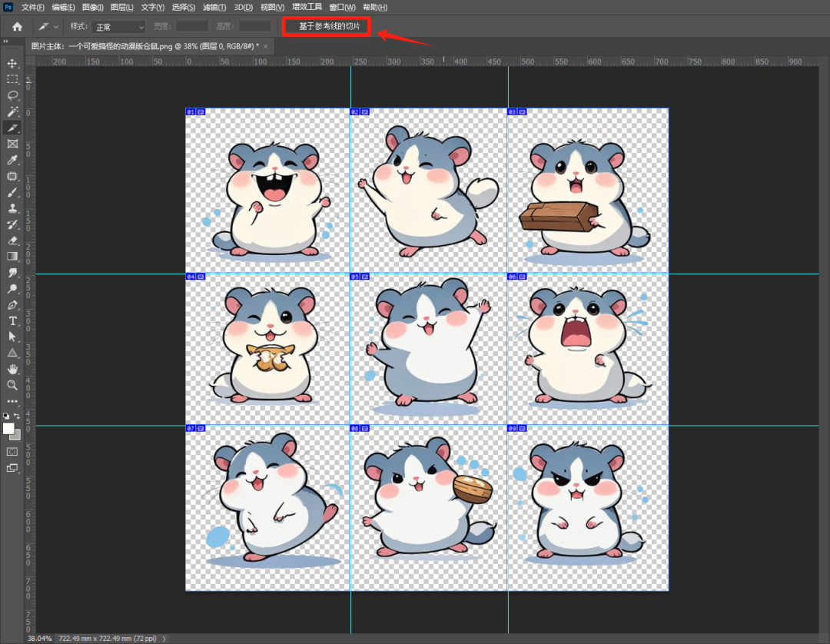Open the status bar info arrow menu
Image resolution: width=830 pixels, height=644 pixels.
point(164,639)
